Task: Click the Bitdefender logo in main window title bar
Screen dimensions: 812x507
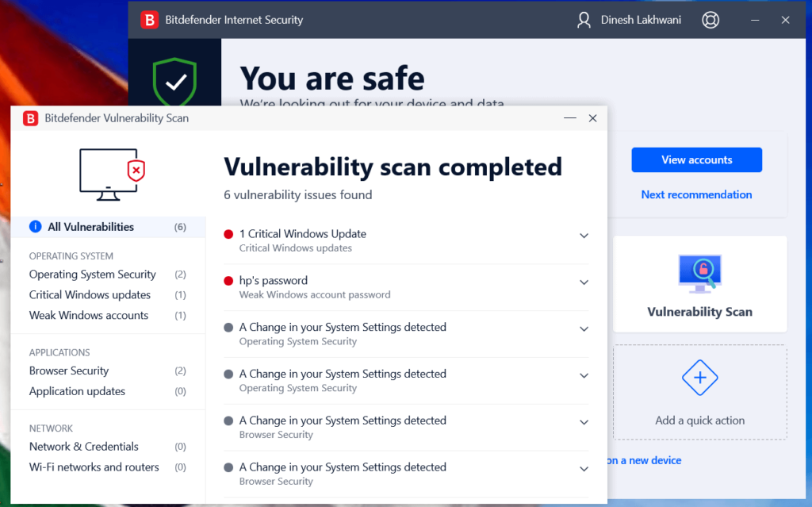Action: [x=149, y=20]
